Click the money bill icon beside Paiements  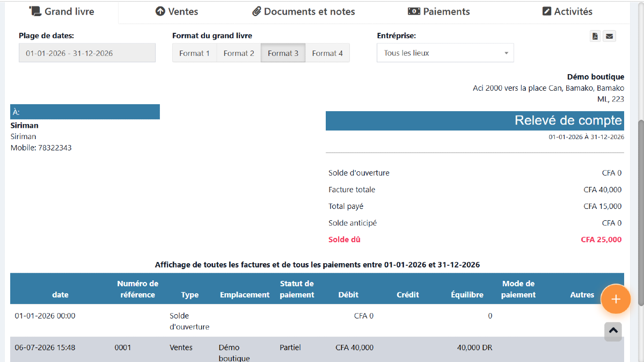[414, 11]
